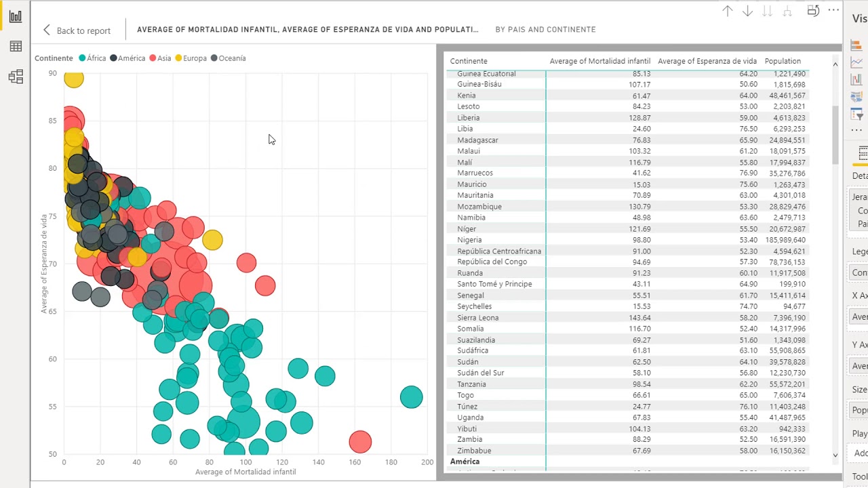Enable the Drill down arrow
This screenshot has height=488, width=868.
[x=747, y=11]
